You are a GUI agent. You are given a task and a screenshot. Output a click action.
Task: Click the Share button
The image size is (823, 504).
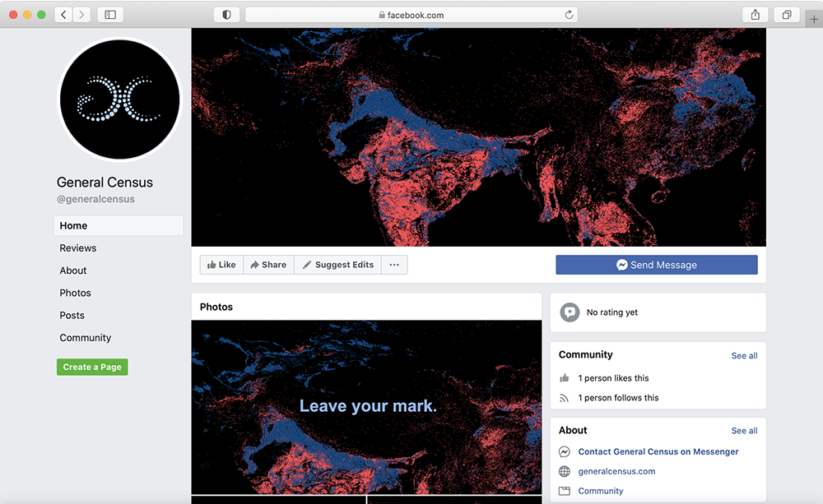tap(268, 265)
